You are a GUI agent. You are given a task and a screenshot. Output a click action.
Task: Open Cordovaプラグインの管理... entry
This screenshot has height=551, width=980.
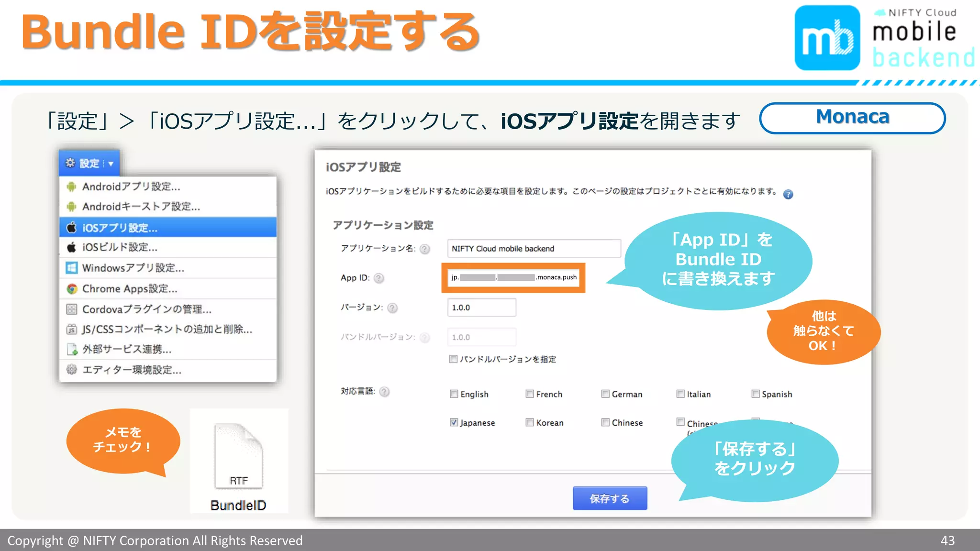[168, 309]
